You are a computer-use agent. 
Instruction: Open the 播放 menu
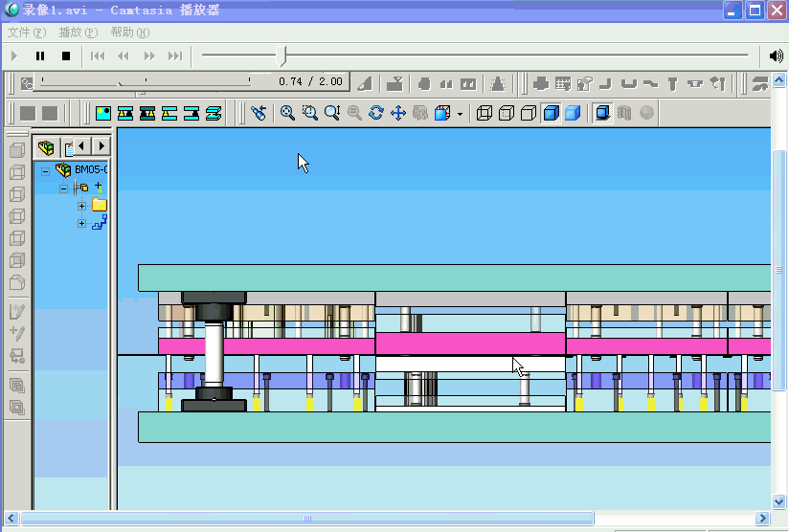[79, 33]
